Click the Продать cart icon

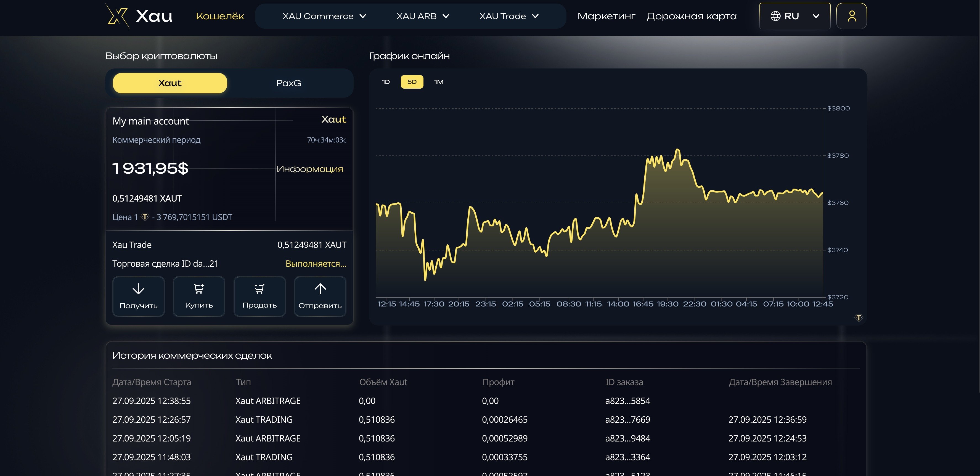[259, 289]
